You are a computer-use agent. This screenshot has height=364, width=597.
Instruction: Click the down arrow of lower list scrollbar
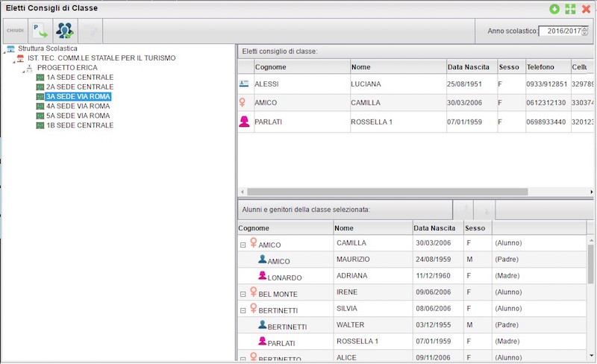591,356
